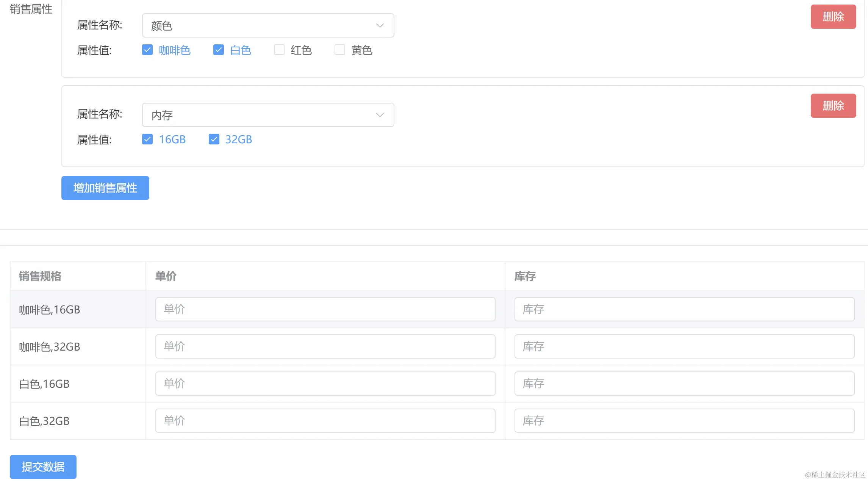Click 增加销售属性 button

coord(105,188)
